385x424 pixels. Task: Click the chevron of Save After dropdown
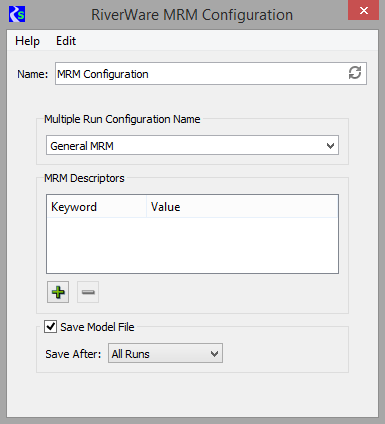[215, 354]
